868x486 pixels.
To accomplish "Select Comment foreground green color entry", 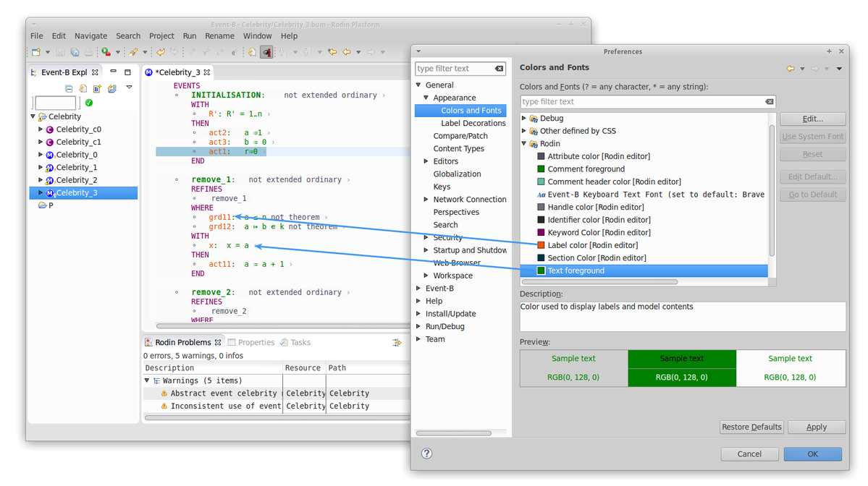I will (581, 169).
